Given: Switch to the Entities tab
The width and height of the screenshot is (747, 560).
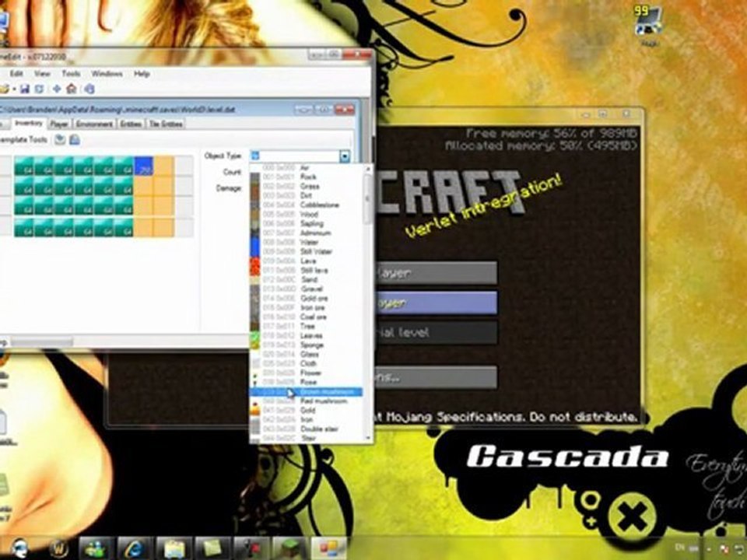Looking at the screenshot, I should pyautogui.click(x=131, y=124).
